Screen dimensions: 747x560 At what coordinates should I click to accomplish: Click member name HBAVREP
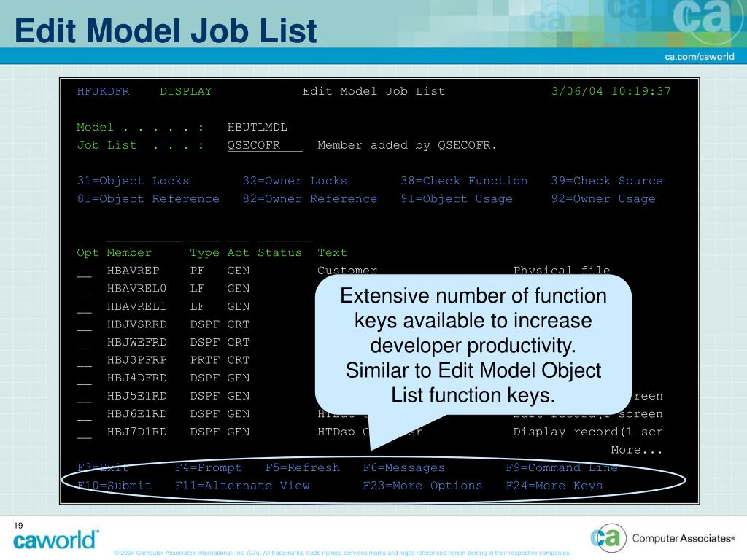(x=133, y=271)
